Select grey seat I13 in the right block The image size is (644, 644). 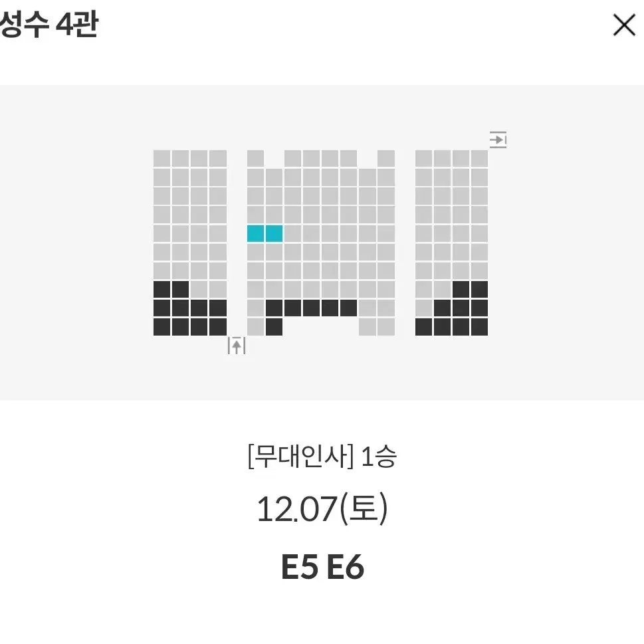(x=423, y=308)
